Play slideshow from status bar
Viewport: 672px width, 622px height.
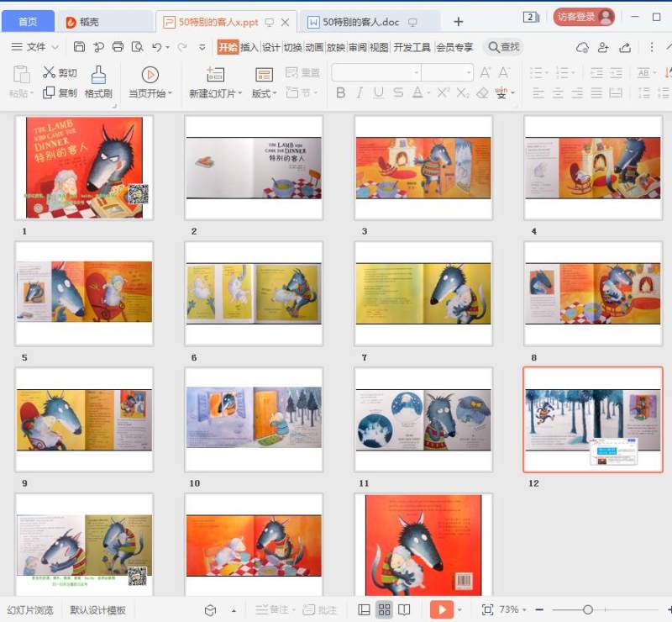(442, 609)
